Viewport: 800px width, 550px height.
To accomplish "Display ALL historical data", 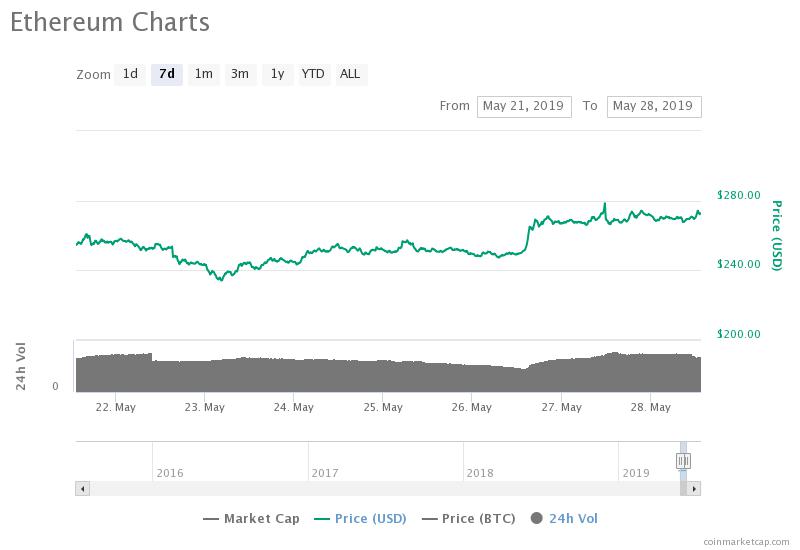I will (351, 74).
